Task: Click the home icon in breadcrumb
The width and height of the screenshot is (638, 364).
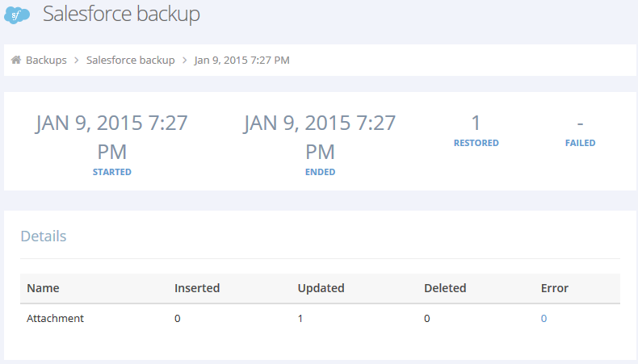Action: click(x=16, y=60)
